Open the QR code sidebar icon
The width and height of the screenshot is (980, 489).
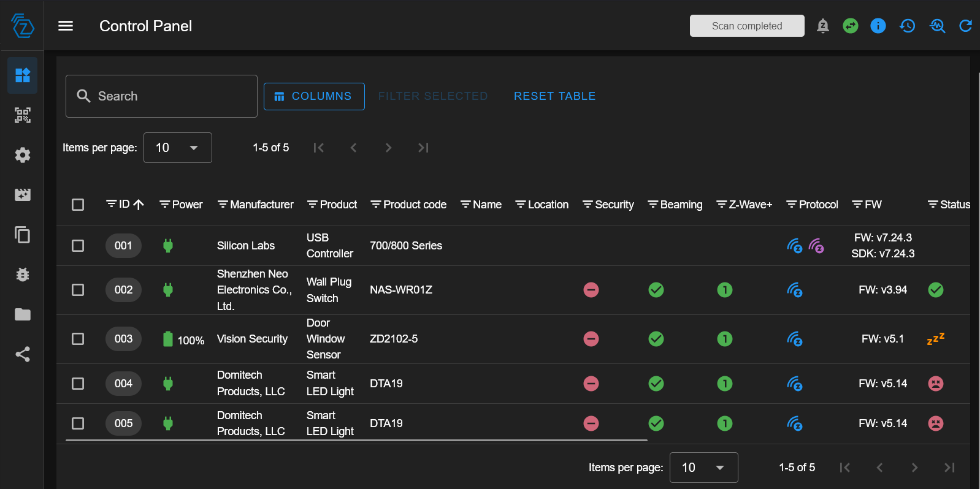click(x=23, y=115)
